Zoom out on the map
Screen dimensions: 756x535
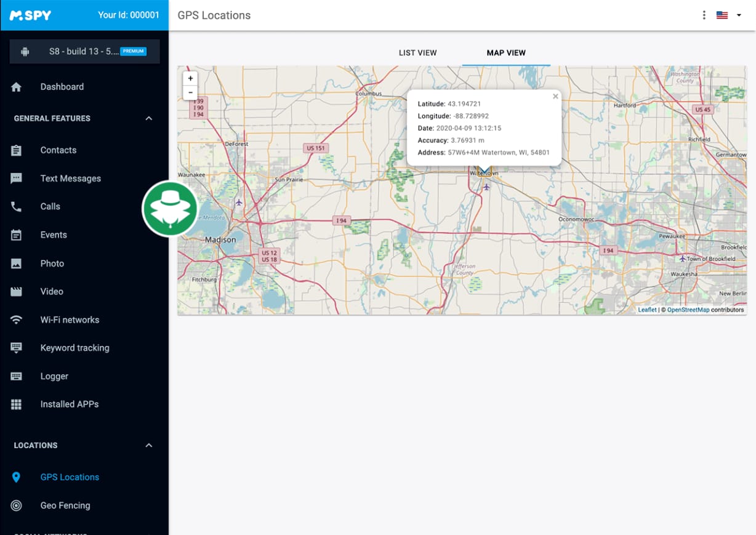pyautogui.click(x=191, y=92)
